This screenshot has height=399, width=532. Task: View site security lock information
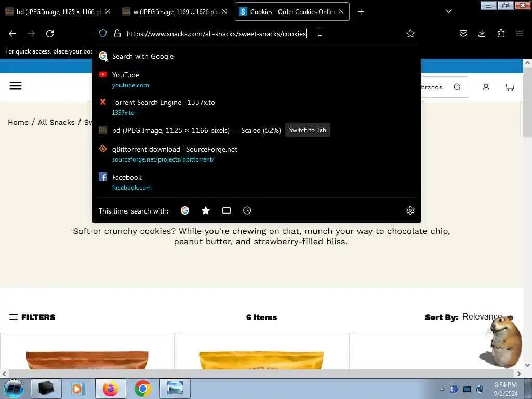tap(117, 33)
